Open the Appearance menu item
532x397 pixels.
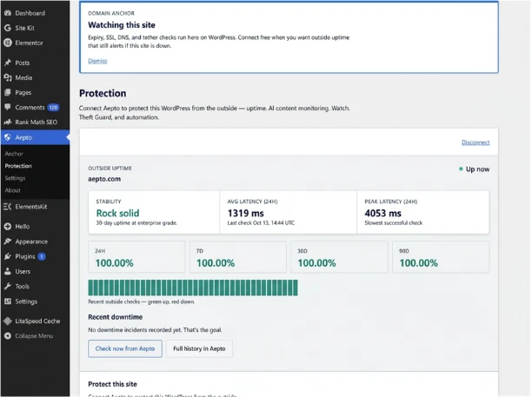click(35, 242)
